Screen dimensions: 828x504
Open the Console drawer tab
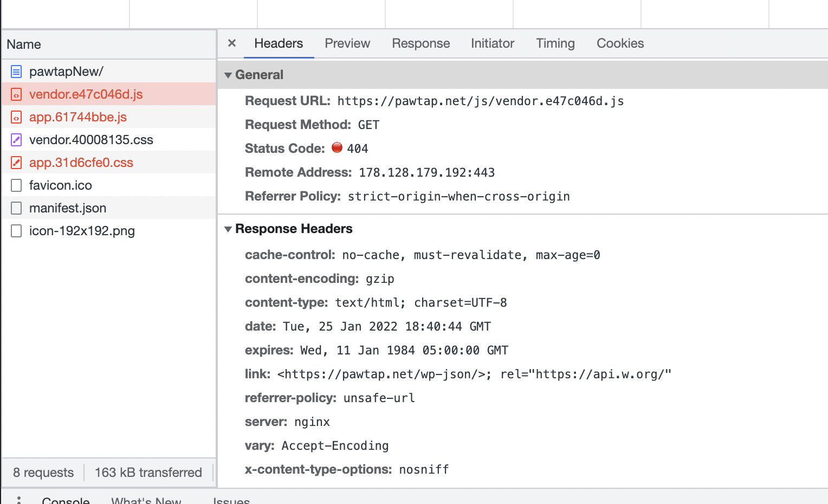[x=66, y=500]
